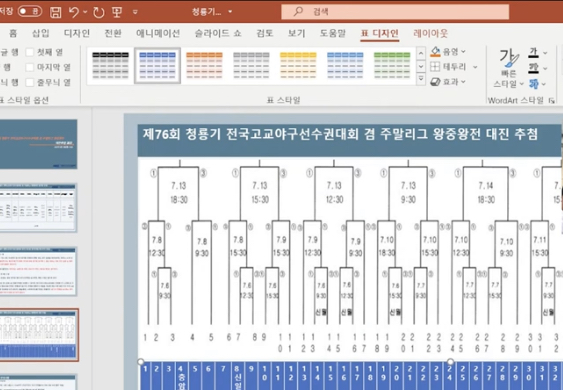Switch to the 보기 ribbon tab
The width and height of the screenshot is (563, 390).
[296, 33]
